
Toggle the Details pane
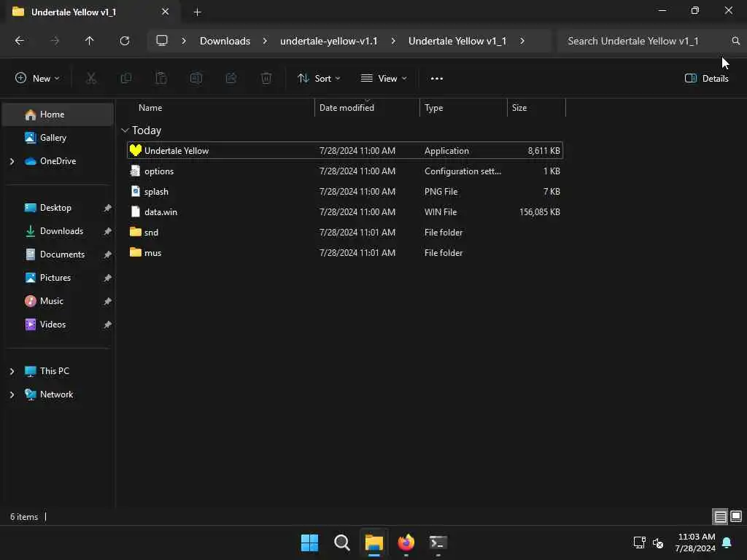click(x=706, y=79)
